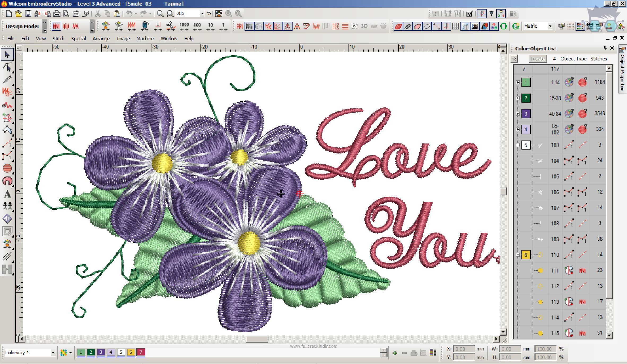Click the Travel by Trim scissors icon
Image resolution: width=627 pixels, height=364 pixels.
click(x=171, y=26)
